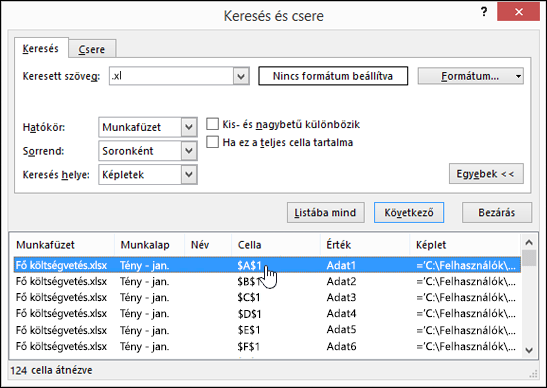Click the Adat6 value cell

341,346
